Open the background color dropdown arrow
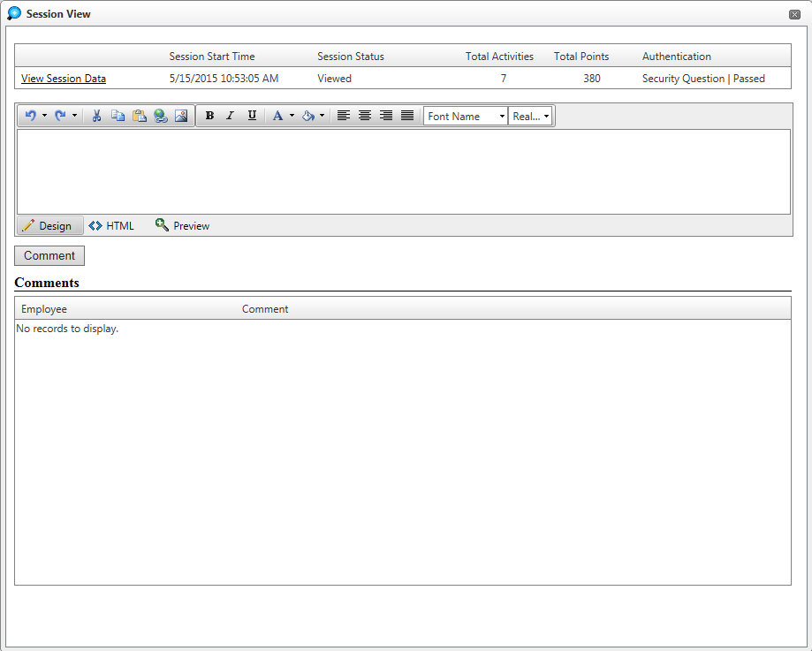The height and width of the screenshot is (651, 812). click(322, 116)
